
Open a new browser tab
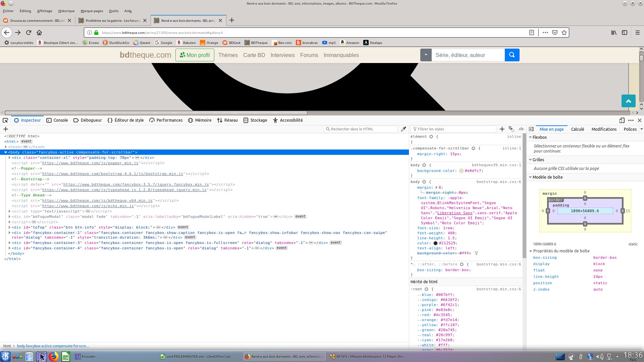click(231, 20)
